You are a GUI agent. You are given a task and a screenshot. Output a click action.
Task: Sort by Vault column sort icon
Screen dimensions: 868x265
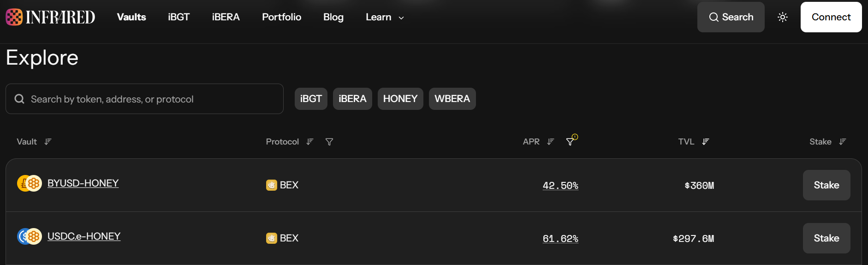pos(48,142)
